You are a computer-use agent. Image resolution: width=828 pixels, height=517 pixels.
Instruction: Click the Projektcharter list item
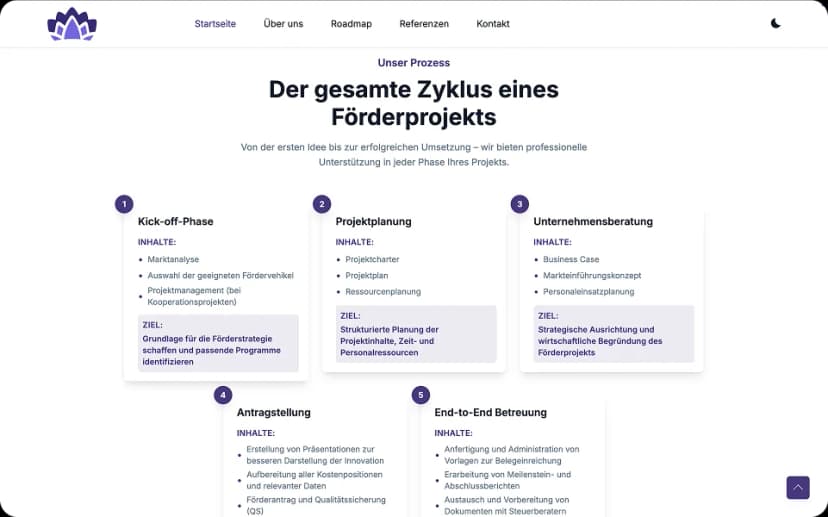point(372,259)
